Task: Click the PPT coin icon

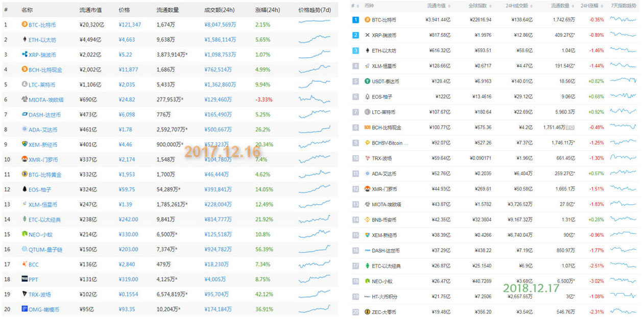Action: (x=25, y=279)
